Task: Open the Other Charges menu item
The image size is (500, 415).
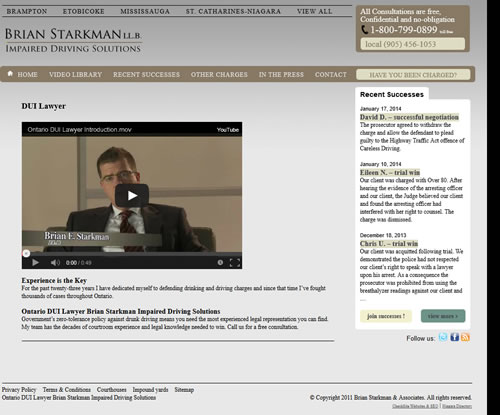Action: click(219, 75)
